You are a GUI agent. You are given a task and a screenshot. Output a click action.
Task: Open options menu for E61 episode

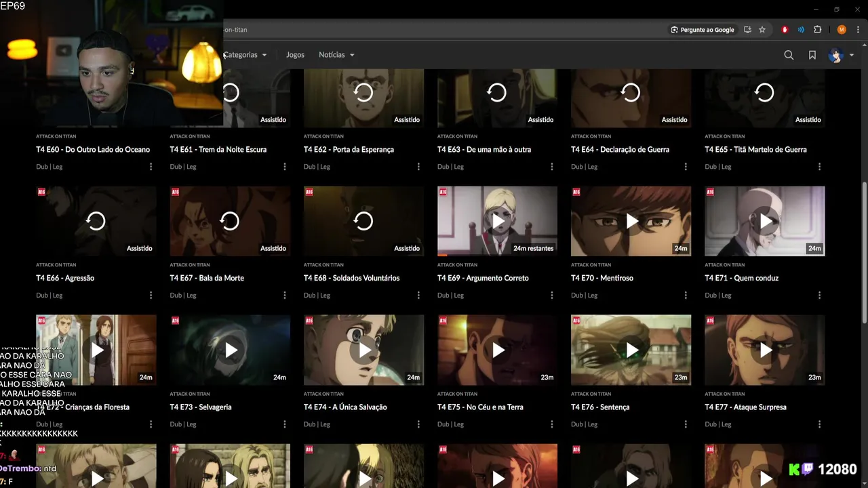(284, 167)
